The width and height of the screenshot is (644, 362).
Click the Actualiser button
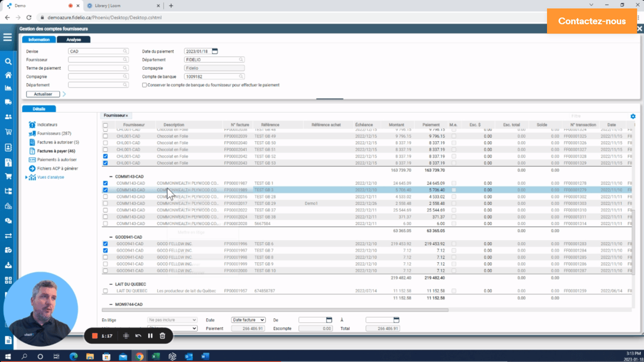(43, 94)
